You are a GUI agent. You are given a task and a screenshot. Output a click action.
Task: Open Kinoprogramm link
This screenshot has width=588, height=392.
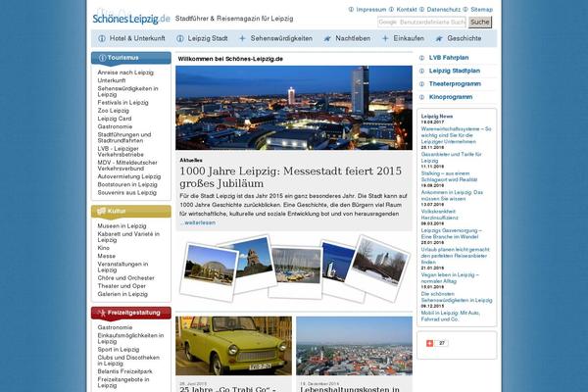(x=451, y=97)
